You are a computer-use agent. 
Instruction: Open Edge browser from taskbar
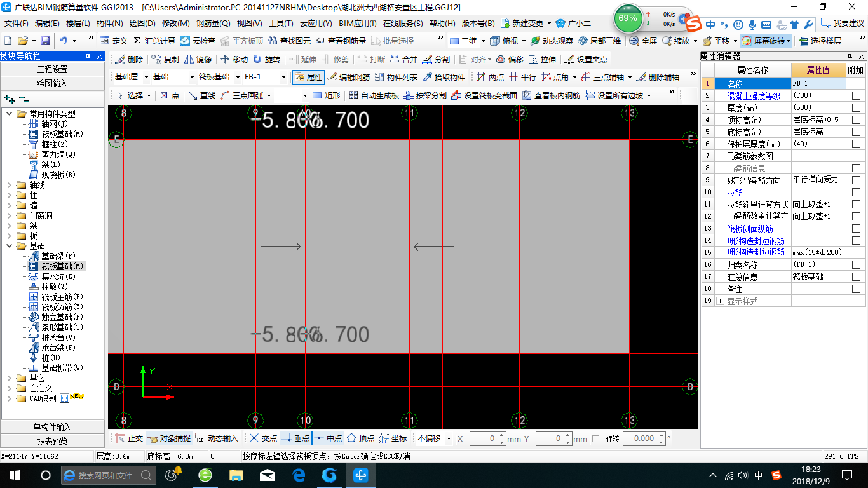(299, 475)
